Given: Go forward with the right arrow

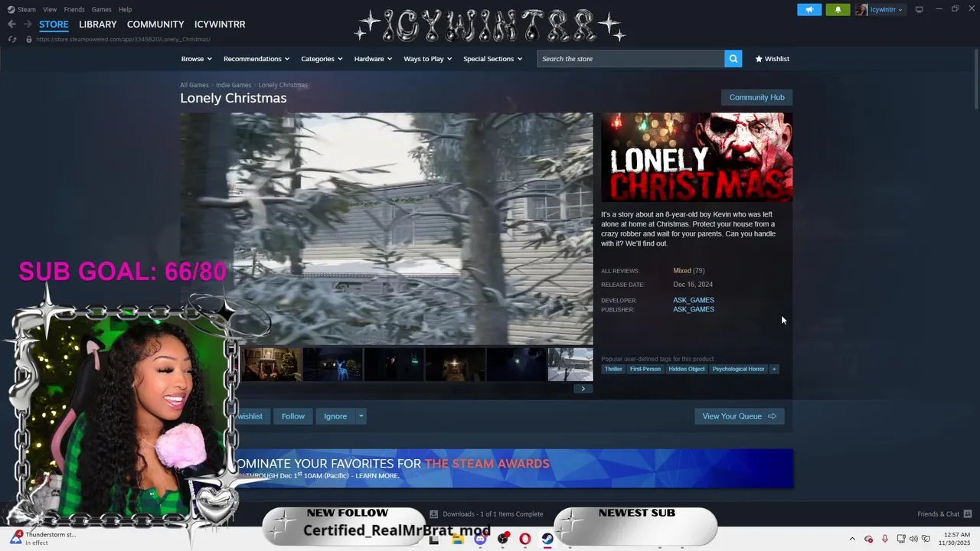Looking at the screenshot, I should [28, 24].
